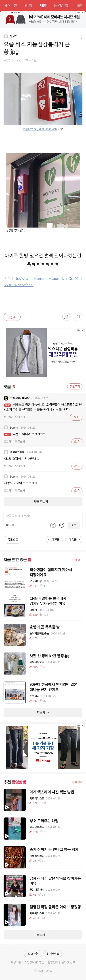
Task: Tap the share icon below the post
Action: 78,317
